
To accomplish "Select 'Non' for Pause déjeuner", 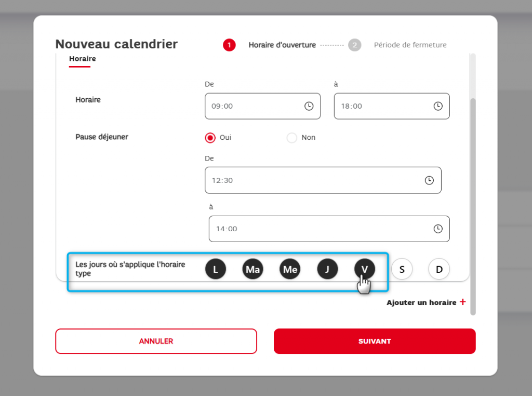I will click(292, 138).
